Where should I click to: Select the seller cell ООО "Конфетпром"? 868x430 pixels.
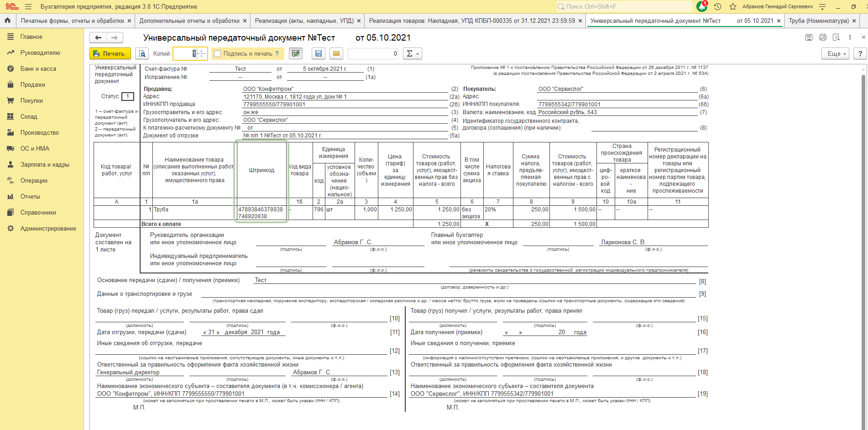click(345, 89)
